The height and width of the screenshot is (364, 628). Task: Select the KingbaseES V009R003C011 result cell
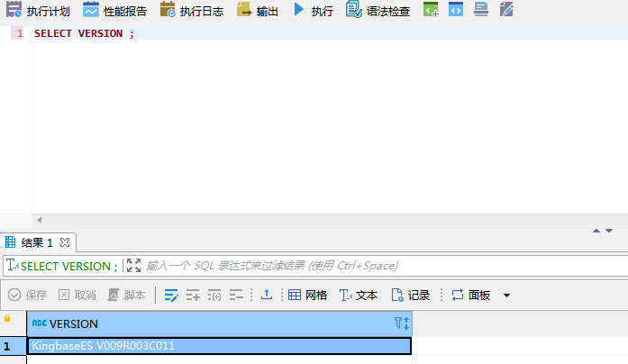pos(219,346)
